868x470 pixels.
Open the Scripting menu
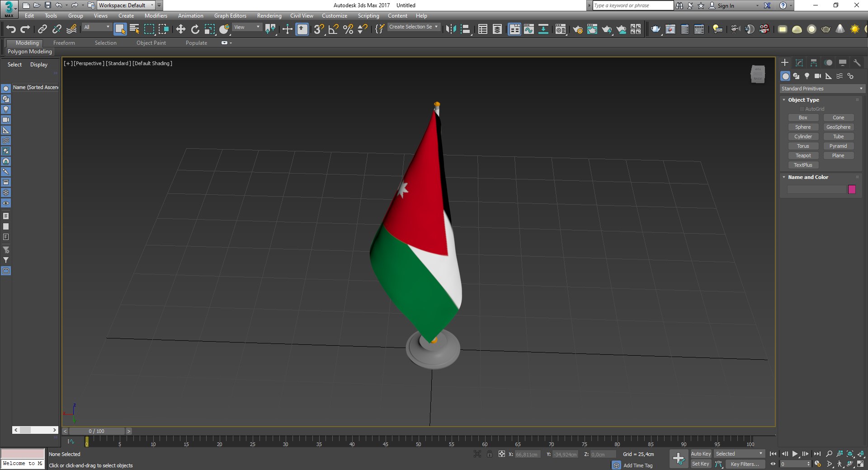pos(368,16)
